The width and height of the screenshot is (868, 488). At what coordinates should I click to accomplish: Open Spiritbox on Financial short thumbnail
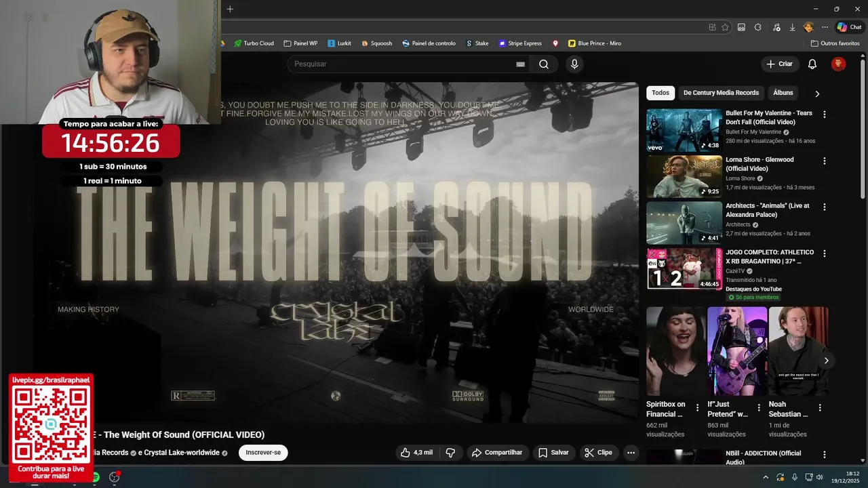point(676,351)
